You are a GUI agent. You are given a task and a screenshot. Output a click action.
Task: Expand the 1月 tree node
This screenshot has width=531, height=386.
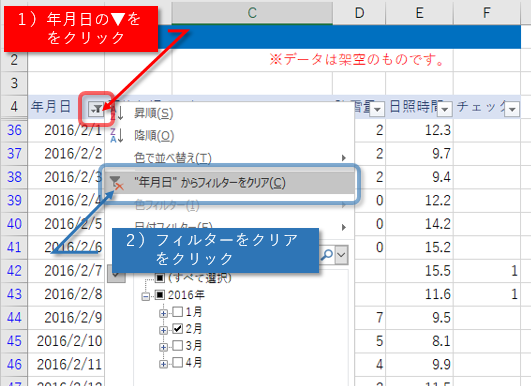point(163,313)
